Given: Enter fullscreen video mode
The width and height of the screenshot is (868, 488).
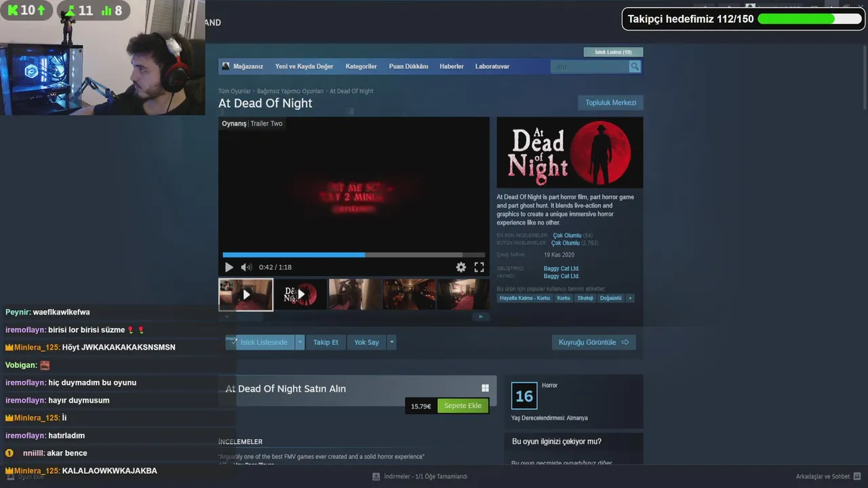Looking at the screenshot, I should click(x=479, y=267).
